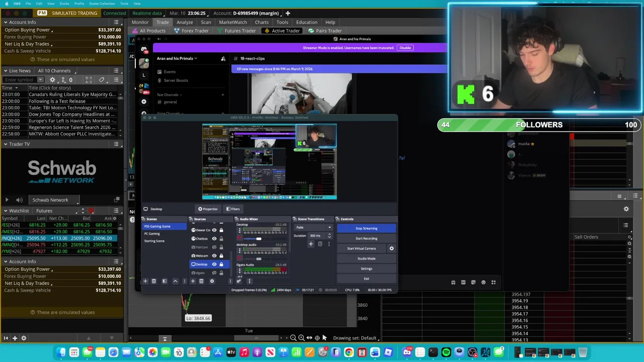644x362 pixels.
Task: Open source properties gear in Sources dock
Action: coord(212,281)
